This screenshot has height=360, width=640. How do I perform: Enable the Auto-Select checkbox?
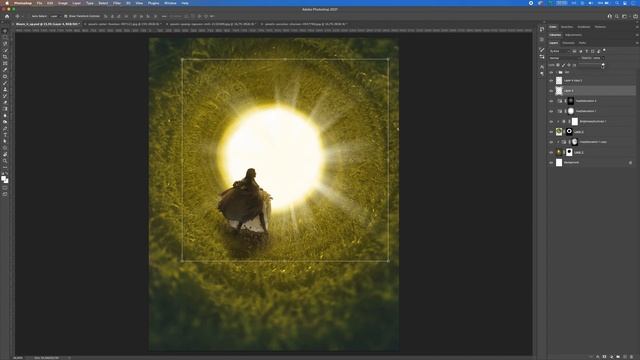click(29, 16)
